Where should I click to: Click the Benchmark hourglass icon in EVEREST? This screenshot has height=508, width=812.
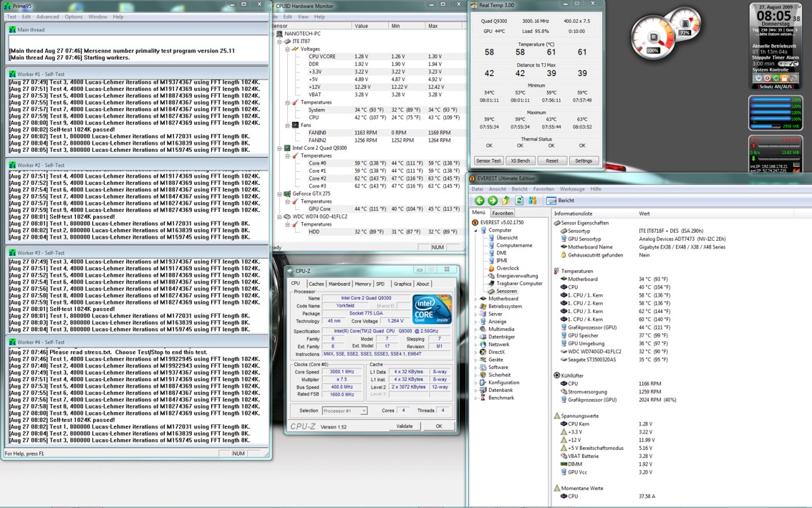click(483, 398)
